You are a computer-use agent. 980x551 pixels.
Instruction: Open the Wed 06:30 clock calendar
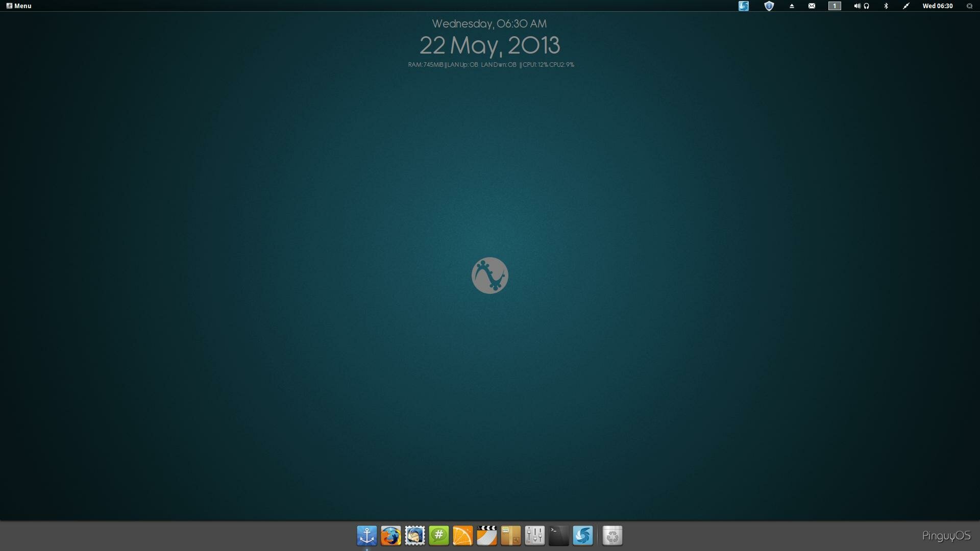(x=938, y=6)
